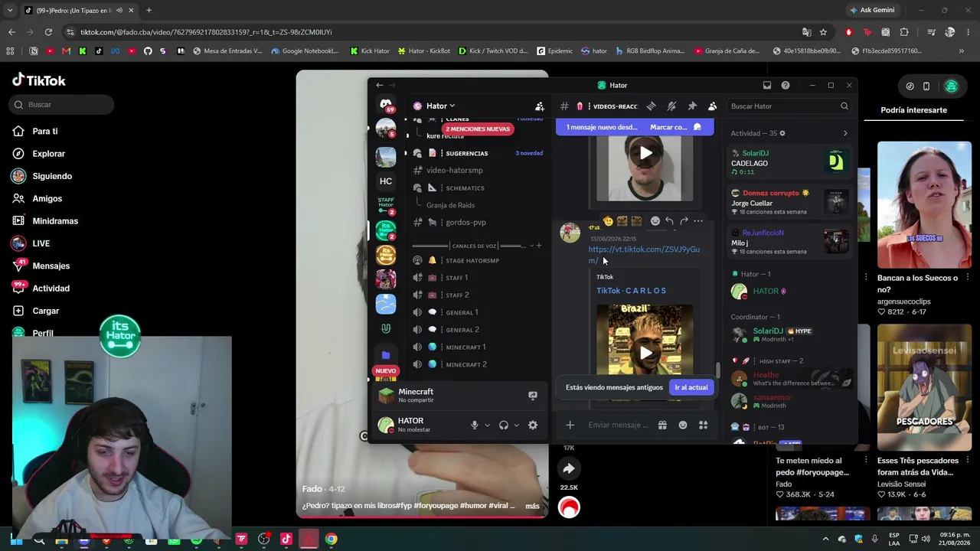Open microphone input options arrow

click(487, 425)
